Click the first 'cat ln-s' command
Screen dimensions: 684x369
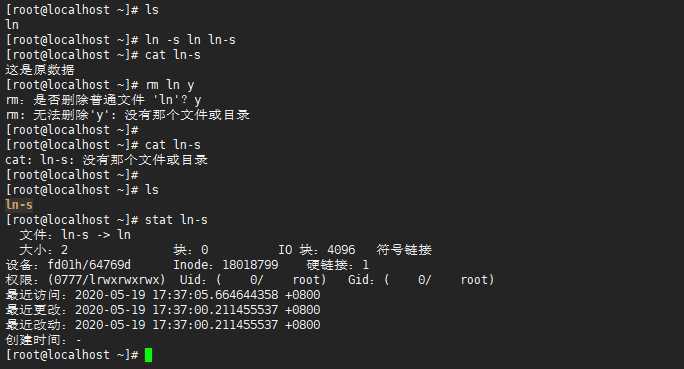[173, 55]
